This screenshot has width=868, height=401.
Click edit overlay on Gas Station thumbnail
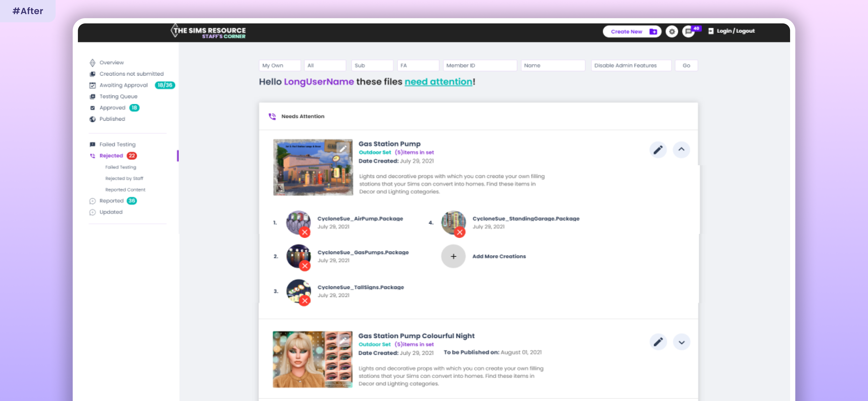click(x=343, y=148)
